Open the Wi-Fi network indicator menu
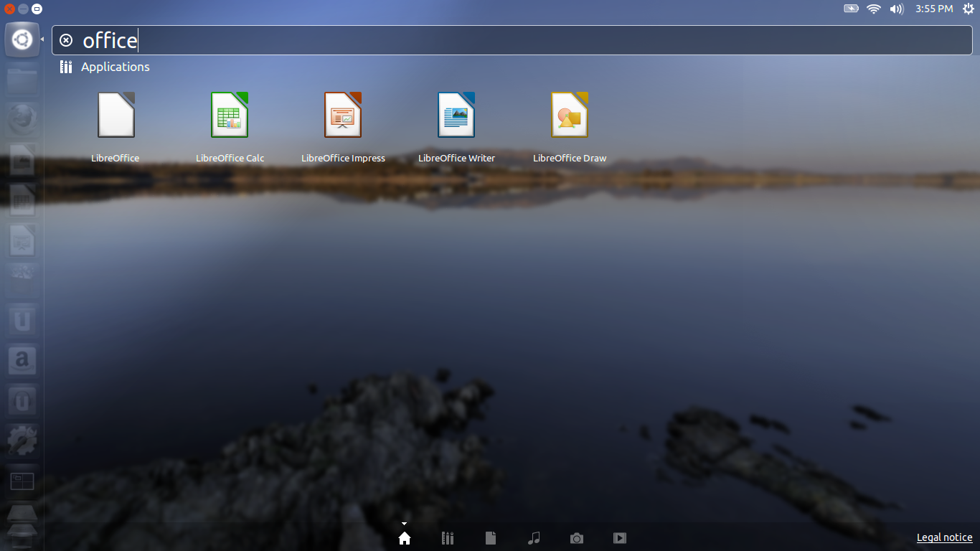 tap(874, 9)
